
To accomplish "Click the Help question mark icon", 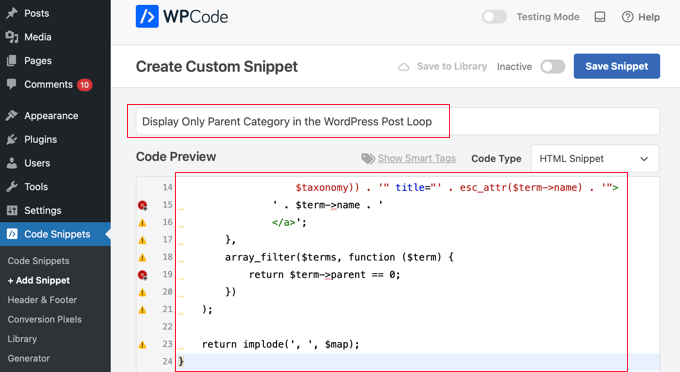I will (x=627, y=17).
